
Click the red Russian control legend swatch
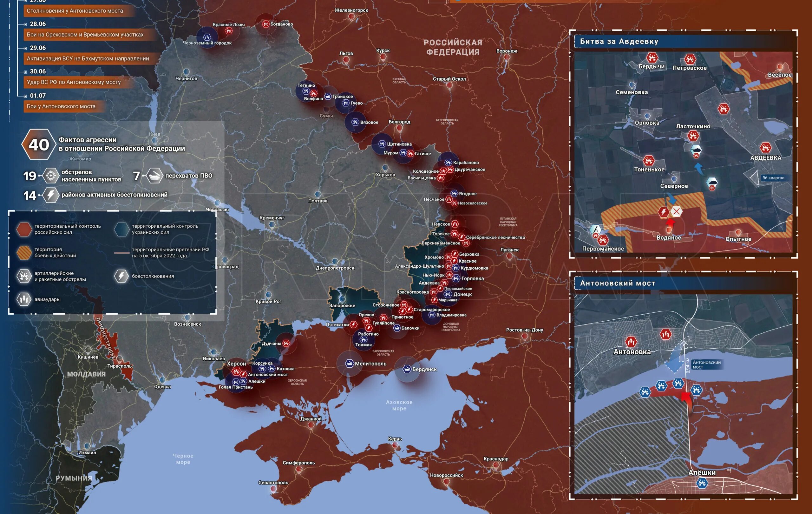coord(24,229)
